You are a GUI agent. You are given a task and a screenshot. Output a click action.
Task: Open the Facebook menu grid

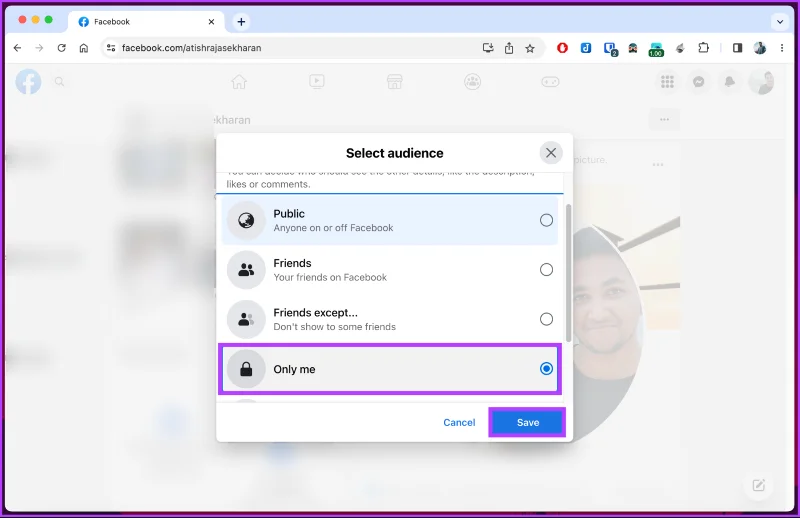point(667,82)
